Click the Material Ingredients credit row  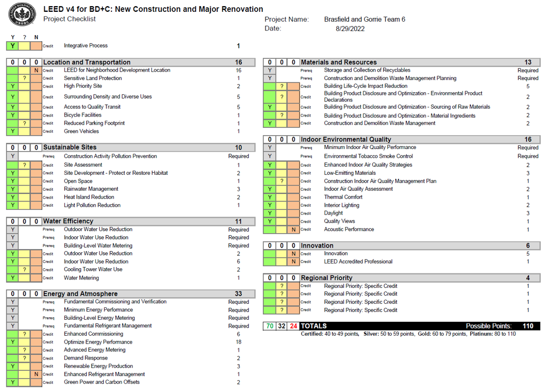click(402, 116)
